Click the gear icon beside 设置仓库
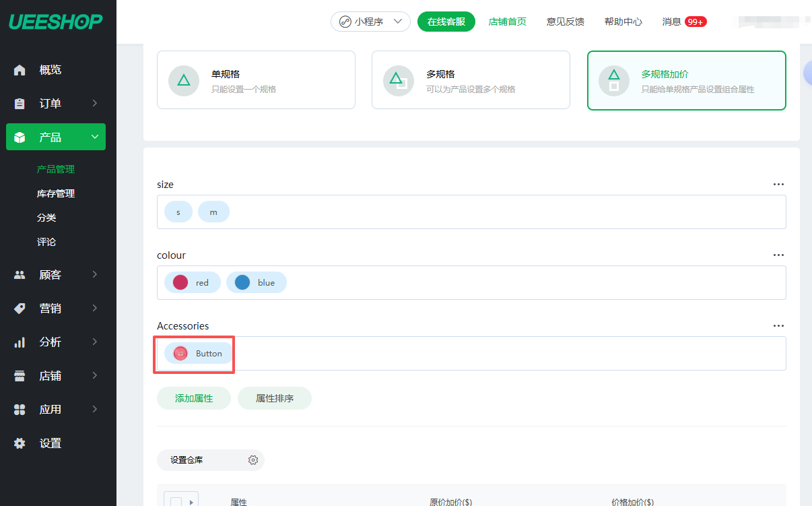 point(253,460)
